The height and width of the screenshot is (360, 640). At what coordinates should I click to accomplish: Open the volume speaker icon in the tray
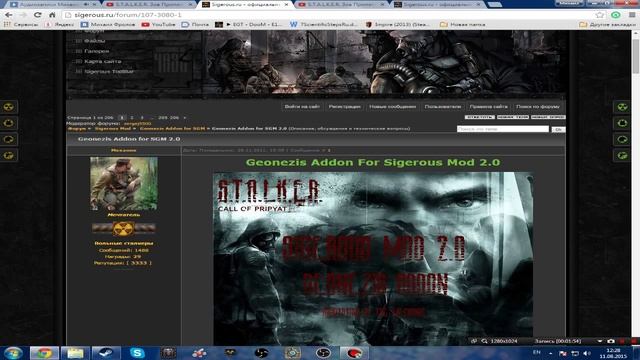click(x=587, y=353)
